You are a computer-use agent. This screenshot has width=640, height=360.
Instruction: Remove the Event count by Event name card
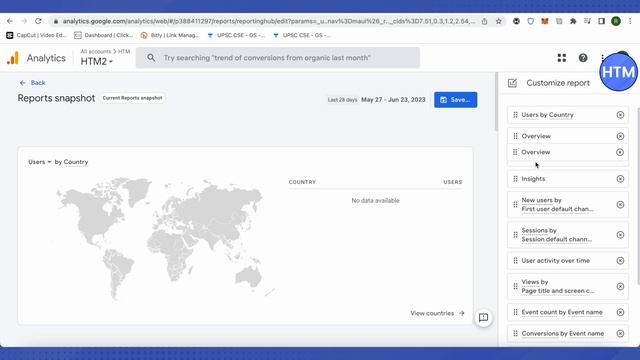click(620, 312)
